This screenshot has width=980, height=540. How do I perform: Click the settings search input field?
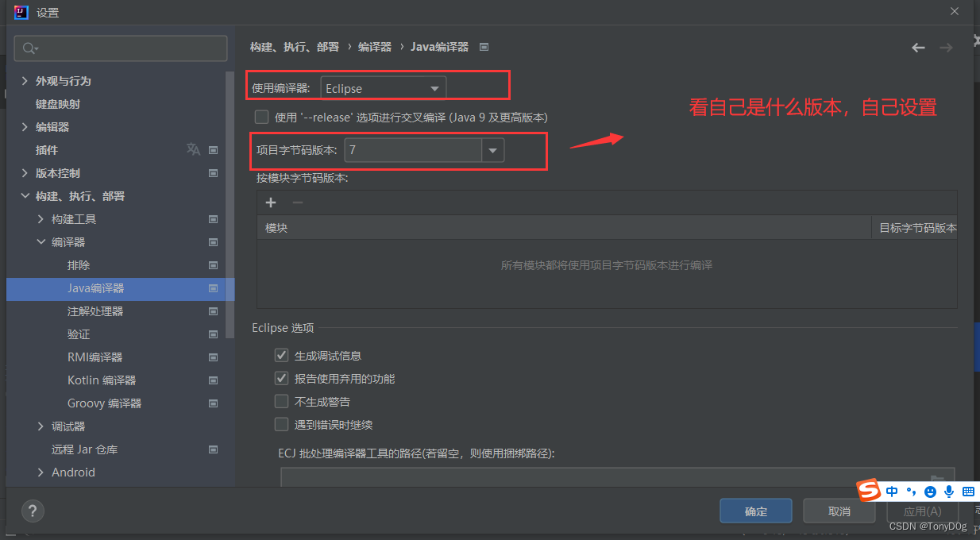(x=121, y=48)
